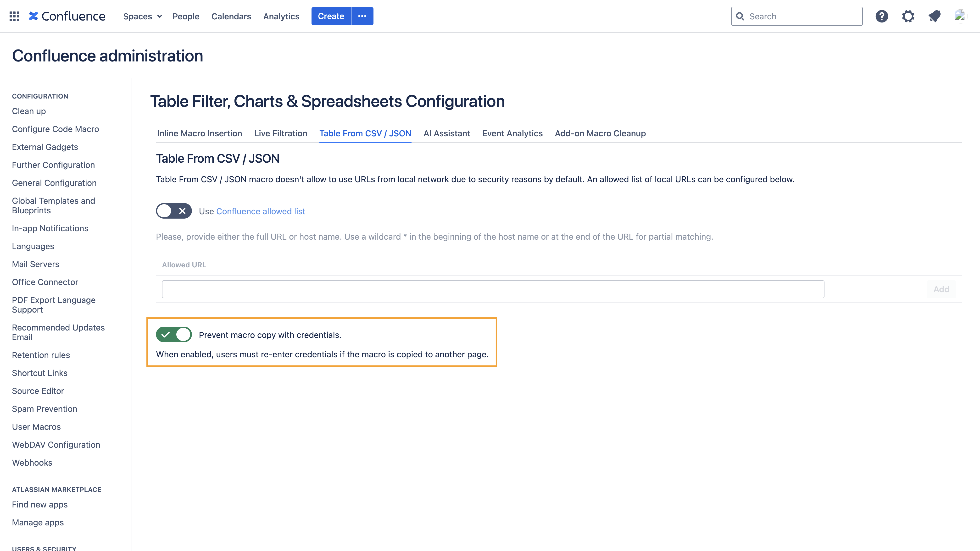This screenshot has width=980, height=551.
Task: Open the settings gear icon
Action: pyautogui.click(x=908, y=16)
